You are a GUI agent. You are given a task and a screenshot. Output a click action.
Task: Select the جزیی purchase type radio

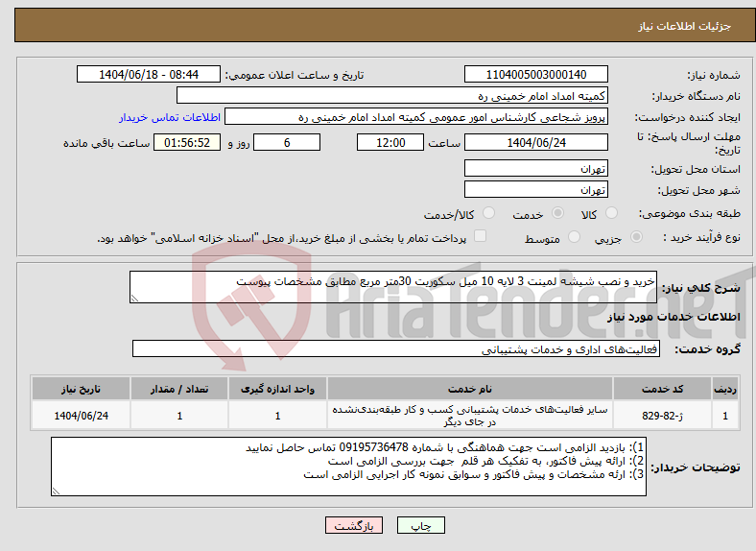click(636, 237)
